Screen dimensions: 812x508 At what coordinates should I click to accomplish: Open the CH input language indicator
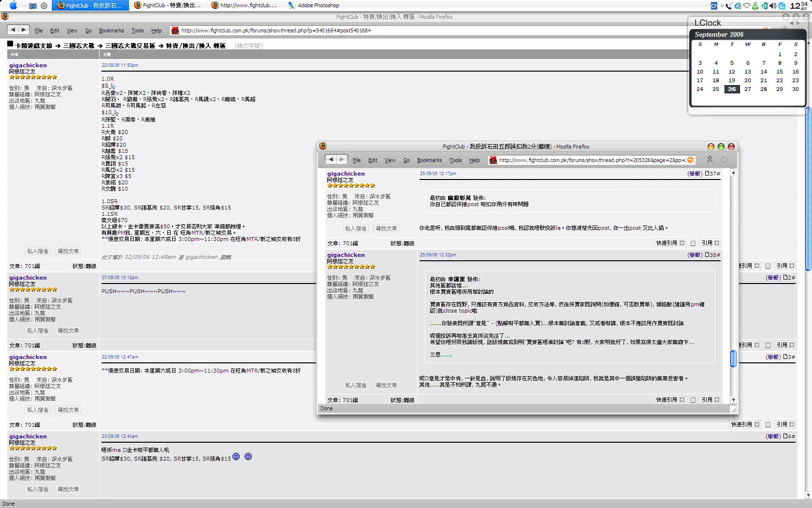(x=714, y=6)
